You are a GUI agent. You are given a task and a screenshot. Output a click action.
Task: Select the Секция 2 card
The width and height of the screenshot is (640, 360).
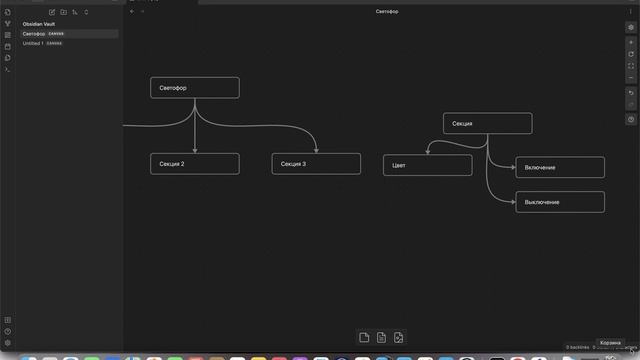(x=195, y=164)
